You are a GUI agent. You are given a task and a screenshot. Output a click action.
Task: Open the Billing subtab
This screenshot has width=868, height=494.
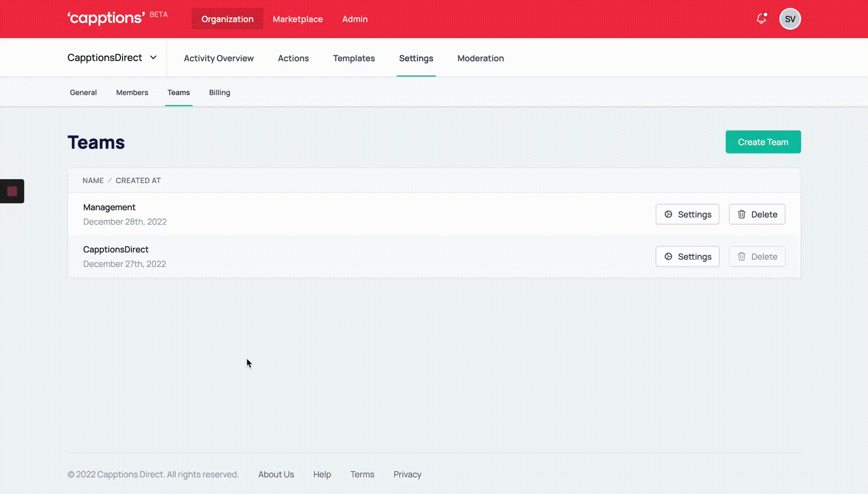220,92
